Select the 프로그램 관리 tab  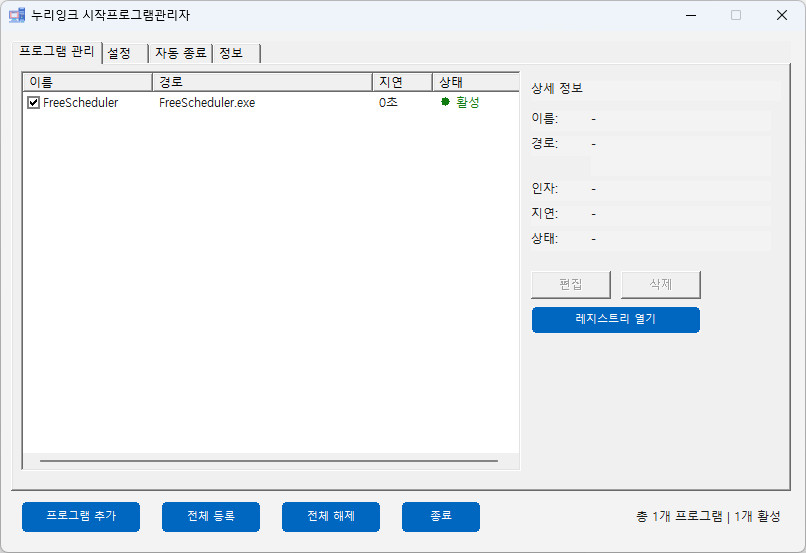[57, 51]
